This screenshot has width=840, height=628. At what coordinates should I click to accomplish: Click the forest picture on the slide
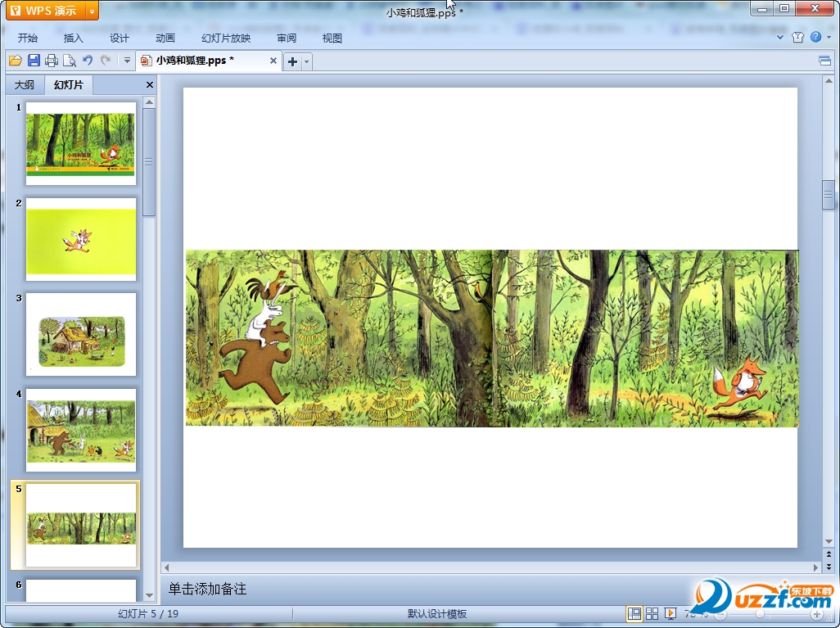492,338
